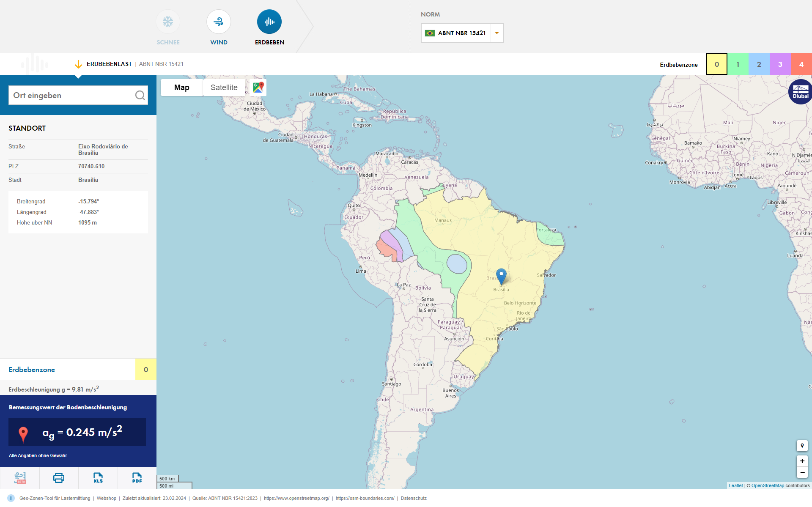Screen dimensions: 812x507
Task: Select earthquake zone 2 filter
Action: [x=759, y=64]
